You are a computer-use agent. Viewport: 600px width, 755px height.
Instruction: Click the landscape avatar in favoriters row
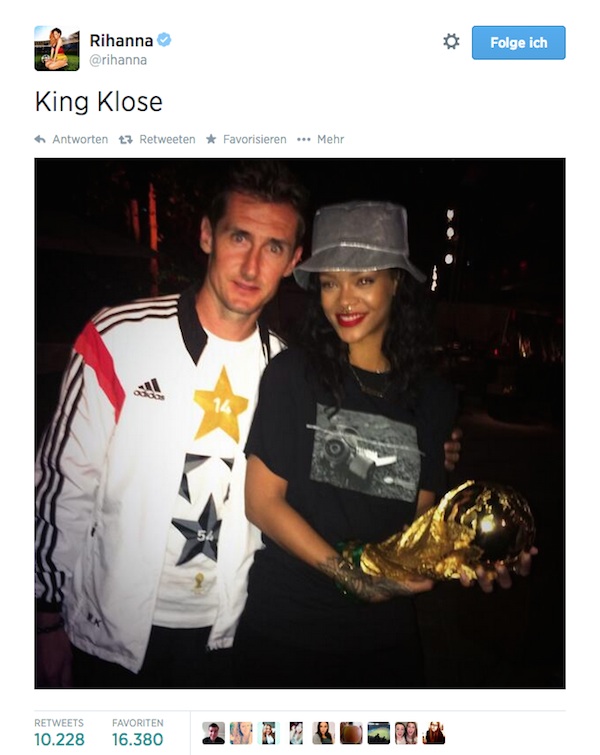tap(378, 733)
